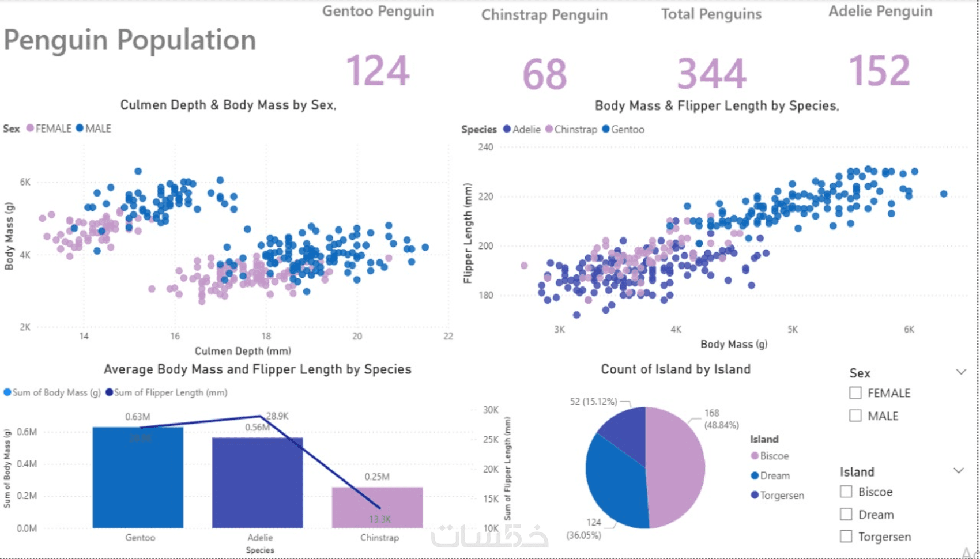
Task: Expand the Sex slicer chevron
Action: (x=961, y=372)
